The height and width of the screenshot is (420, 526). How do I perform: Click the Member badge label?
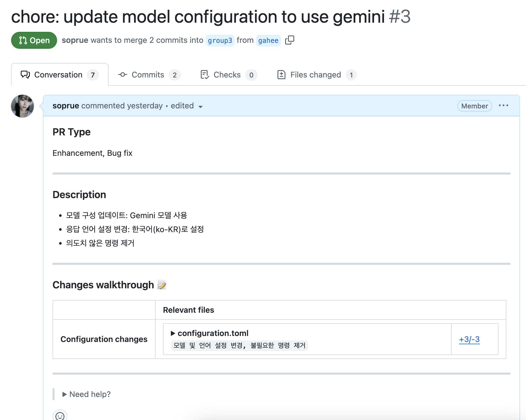(474, 106)
